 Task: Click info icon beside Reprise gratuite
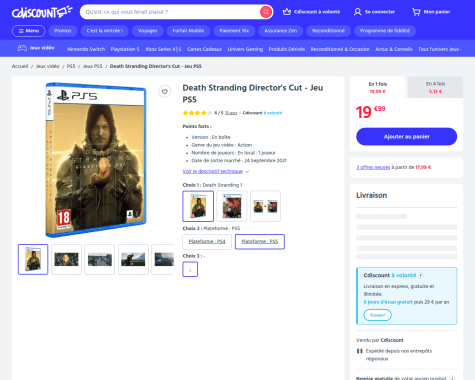pyautogui.click(x=452, y=378)
